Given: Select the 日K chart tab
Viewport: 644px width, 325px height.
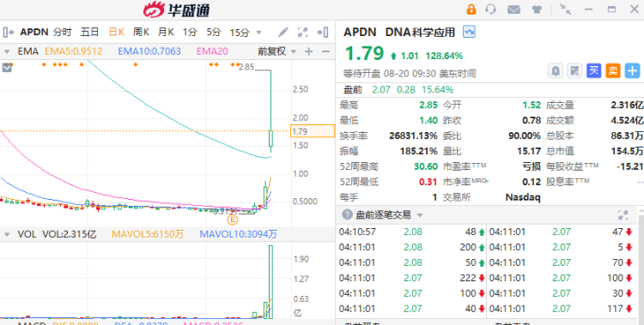Looking at the screenshot, I should (116, 32).
